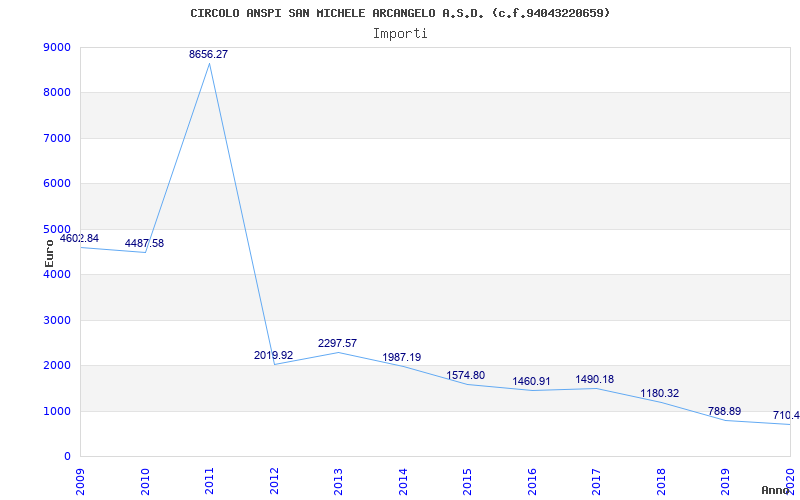Click the data label 2019.92

(x=273, y=355)
